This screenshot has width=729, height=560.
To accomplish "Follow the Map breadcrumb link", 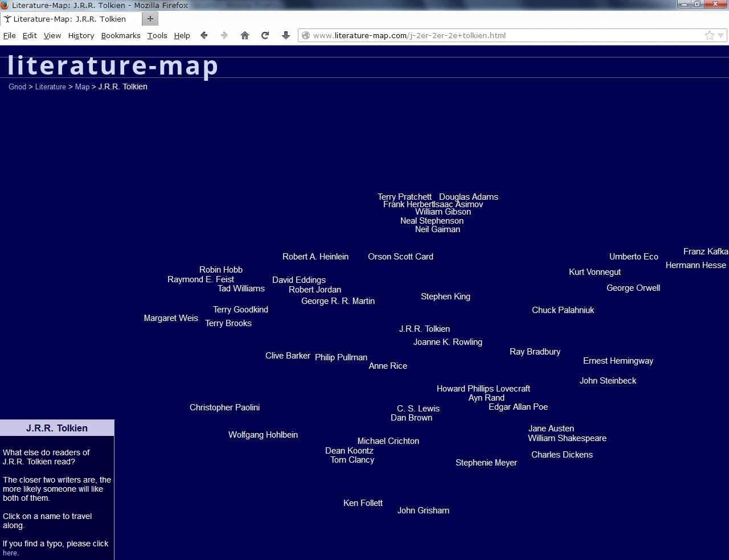I will pyautogui.click(x=82, y=87).
